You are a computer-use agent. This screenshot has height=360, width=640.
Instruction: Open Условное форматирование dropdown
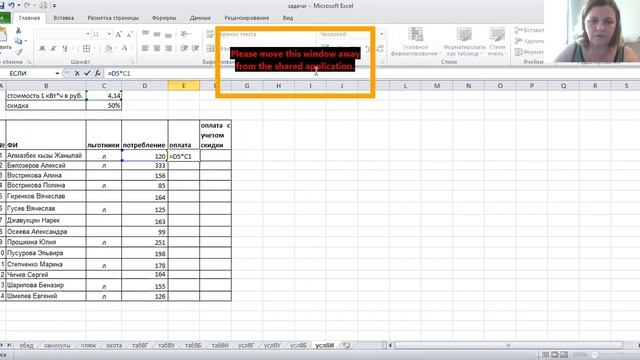[415, 42]
